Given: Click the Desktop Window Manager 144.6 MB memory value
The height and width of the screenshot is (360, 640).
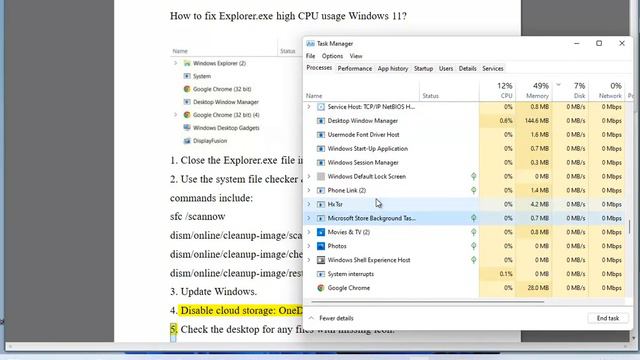Looking at the screenshot, I should 536,121.
